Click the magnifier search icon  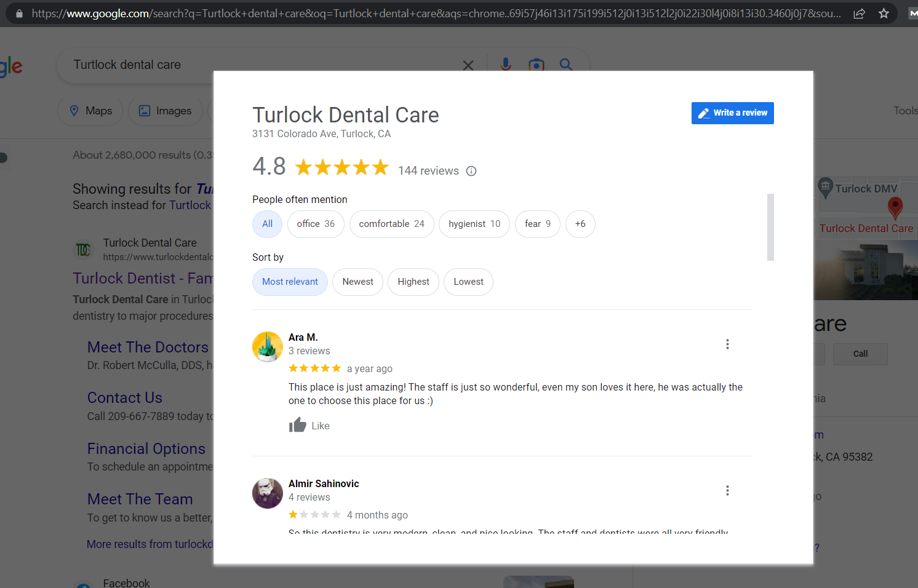tap(566, 65)
